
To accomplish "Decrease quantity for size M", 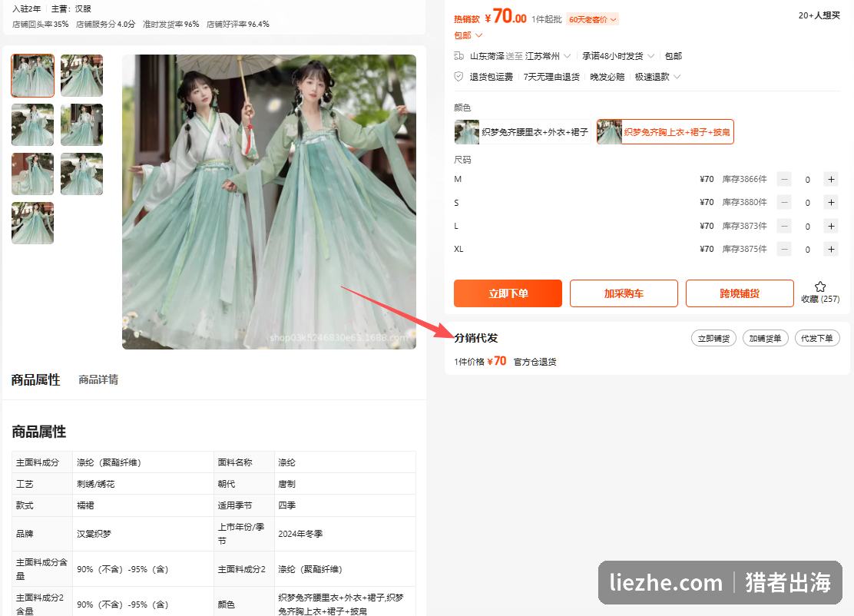I will tap(784, 179).
